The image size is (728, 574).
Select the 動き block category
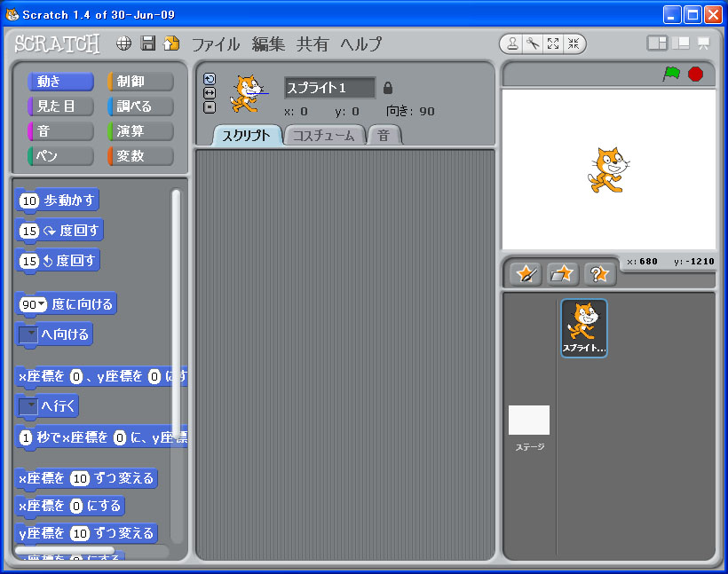pos(60,82)
